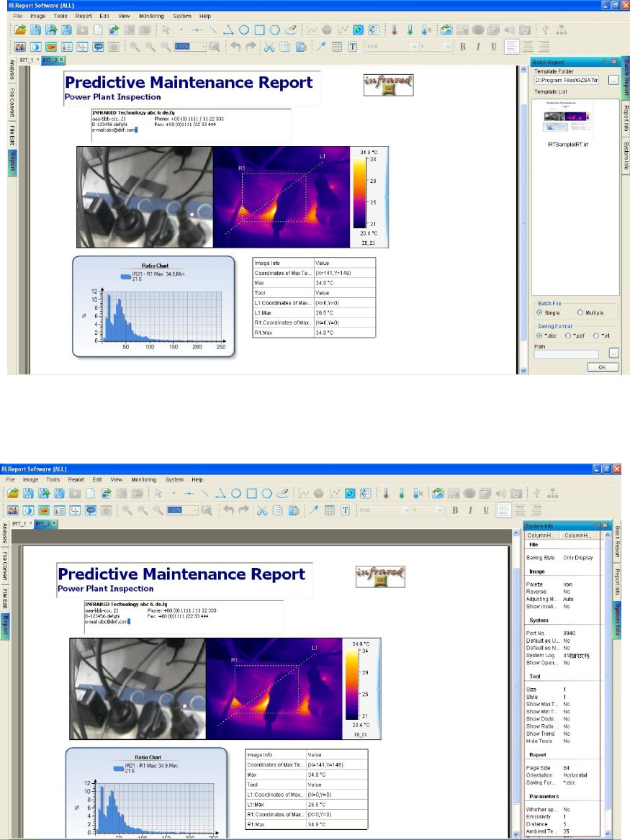Click the text box T icon in upper window
The width and height of the screenshot is (630, 840).
353,47
